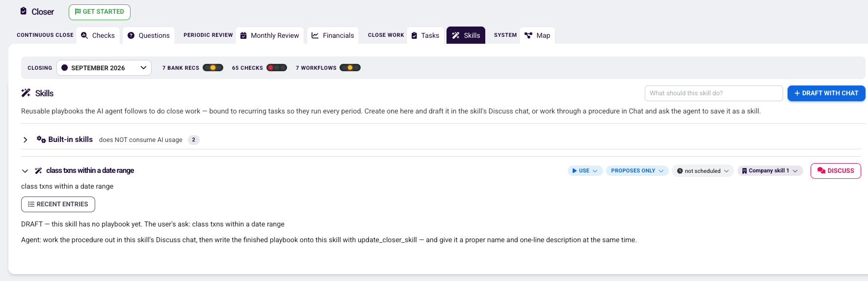Click the Get Started button
This screenshot has height=281, width=868.
pyautogui.click(x=100, y=12)
